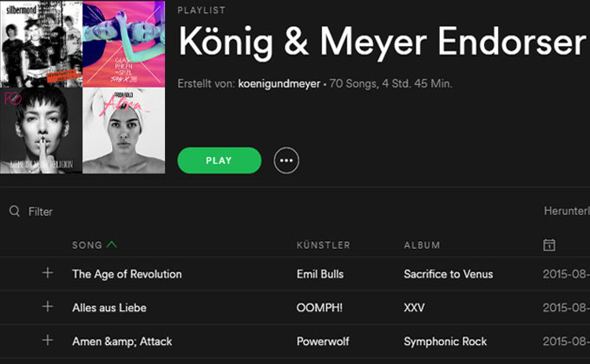Add The Age of Revolution with plus icon
This screenshot has width=590, height=364.
(x=48, y=273)
